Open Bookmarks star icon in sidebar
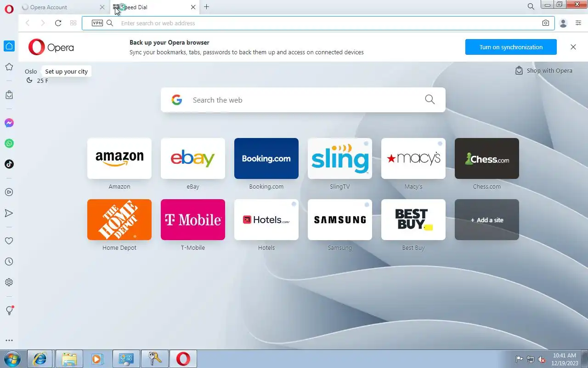This screenshot has width=588, height=368. pyautogui.click(x=9, y=67)
